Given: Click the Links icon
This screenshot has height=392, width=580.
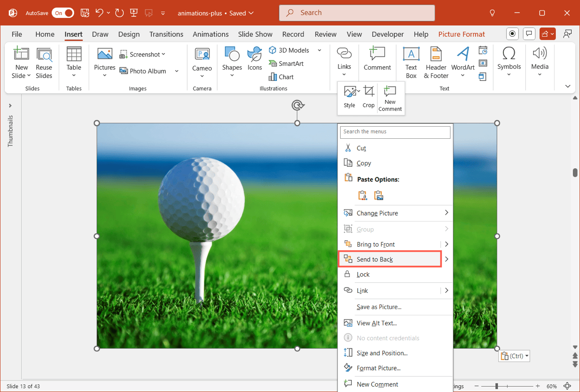Looking at the screenshot, I should pos(344,53).
